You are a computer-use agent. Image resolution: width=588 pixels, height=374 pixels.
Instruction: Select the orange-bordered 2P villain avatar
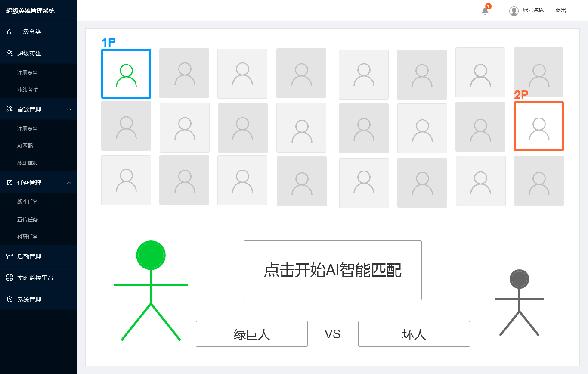pyautogui.click(x=538, y=126)
